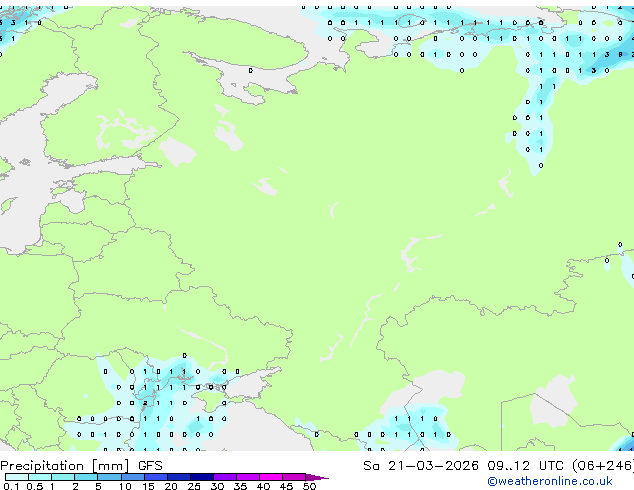Select the 5–10 mm legend color swatch

click(109, 477)
